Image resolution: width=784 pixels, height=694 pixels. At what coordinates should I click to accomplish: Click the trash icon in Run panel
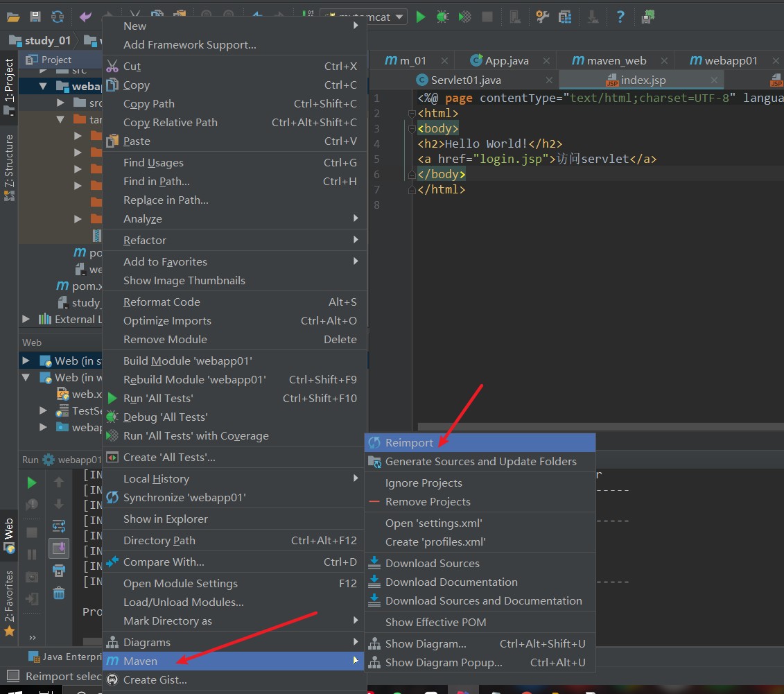59,593
